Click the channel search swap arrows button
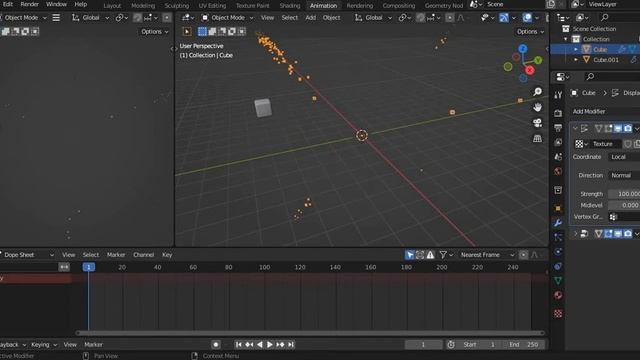Image resolution: width=640 pixels, height=360 pixels. [64, 267]
